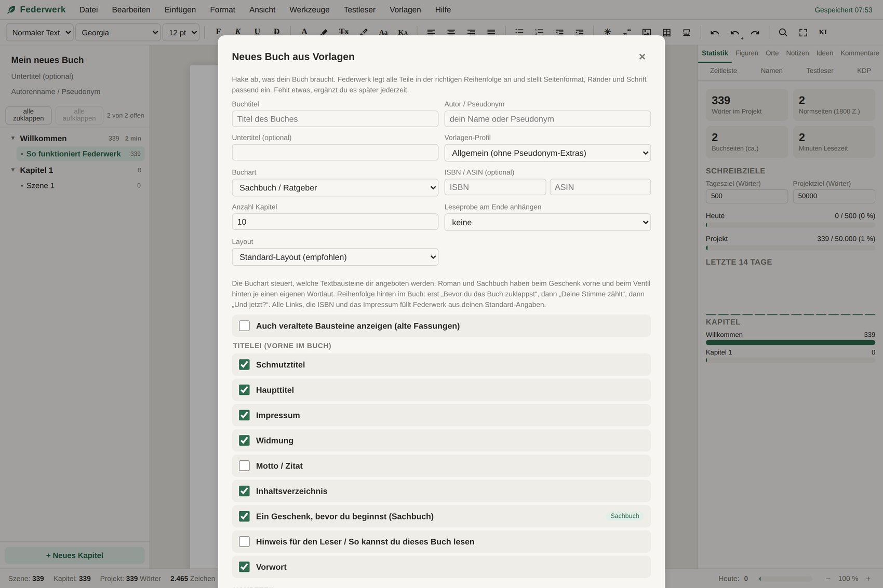The width and height of the screenshot is (883, 588).
Task: Toggle the Vorwort checkbox
Action: 244,567
